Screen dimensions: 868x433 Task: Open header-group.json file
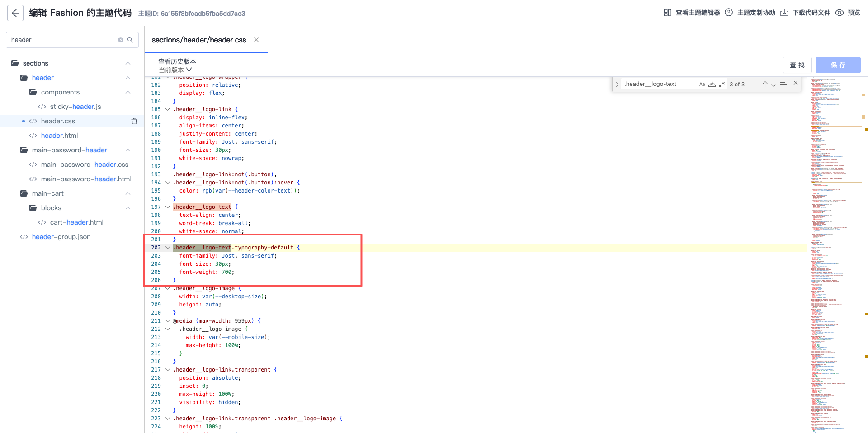point(61,237)
